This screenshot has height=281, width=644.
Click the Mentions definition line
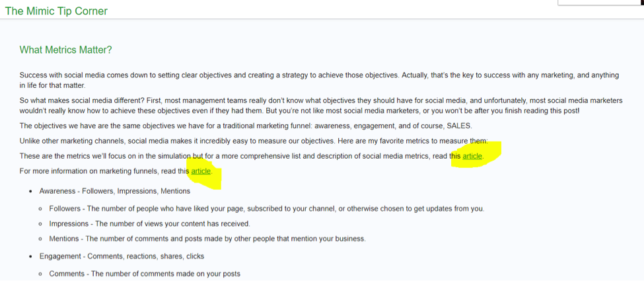click(207, 239)
